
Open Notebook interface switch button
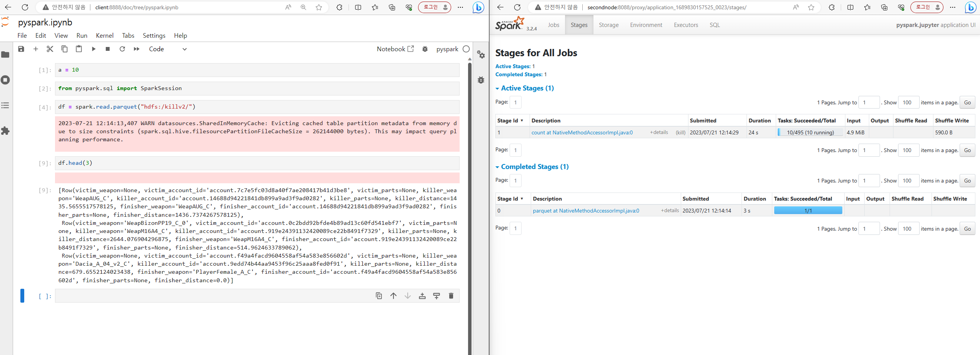click(x=395, y=49)
